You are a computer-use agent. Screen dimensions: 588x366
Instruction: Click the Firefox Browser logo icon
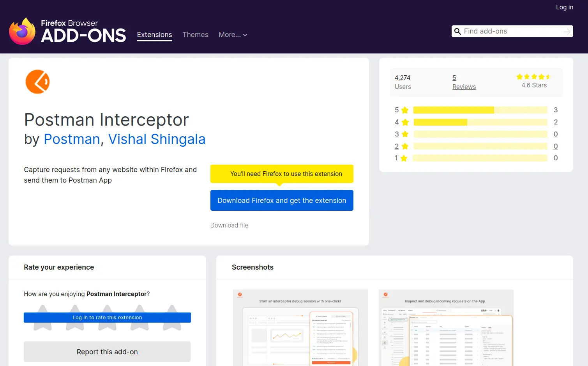pyautogui.click(x=22, y=31)
